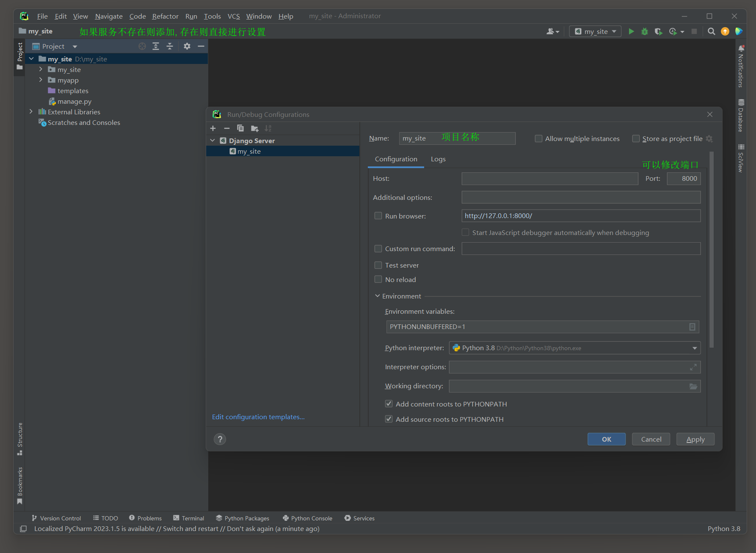The image size is (756, 553).
Task: Collapse all in Project panel
Action: tap(170, 46)
